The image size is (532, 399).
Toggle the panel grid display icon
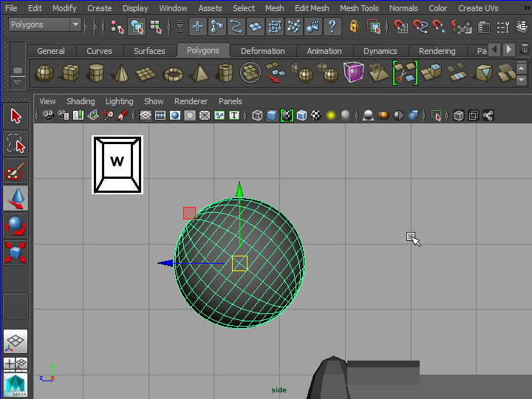(146, 116)
